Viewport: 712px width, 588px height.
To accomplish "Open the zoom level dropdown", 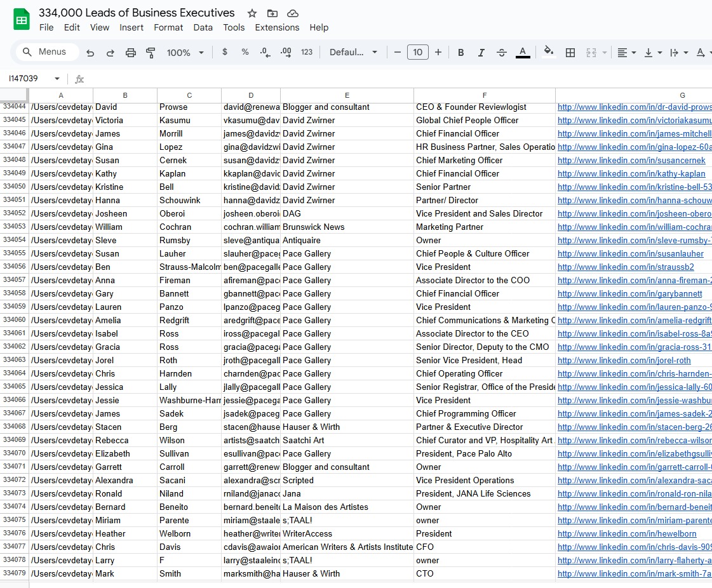I will (x=185, y=53).
